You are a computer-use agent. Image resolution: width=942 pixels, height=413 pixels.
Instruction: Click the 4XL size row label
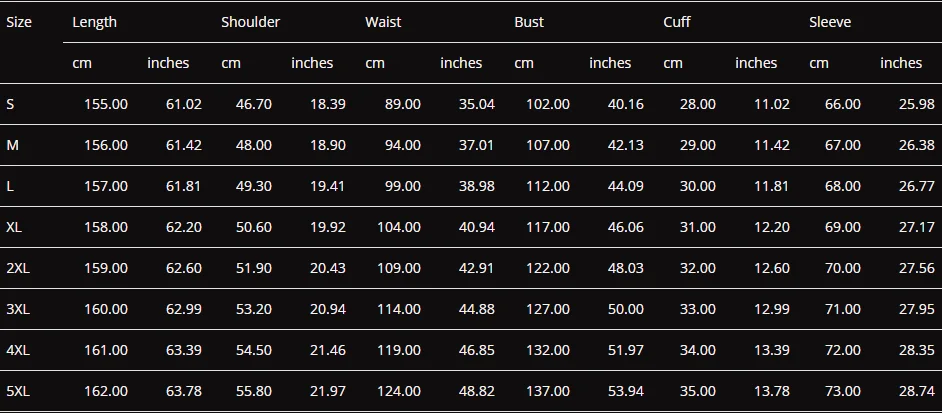(x=18, y=350)
